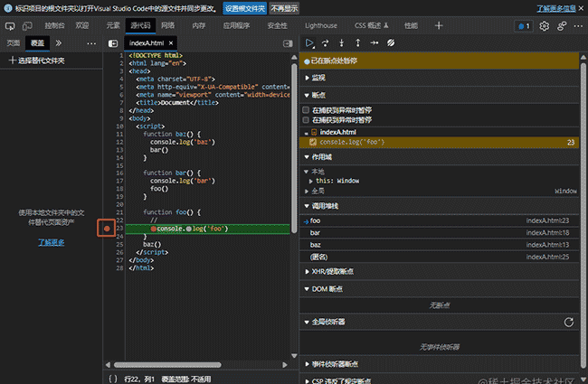Click the debugger sidebar vertical scrollbar
The image size is (588, 384).
pyautogui.click(x=583, y=215)
